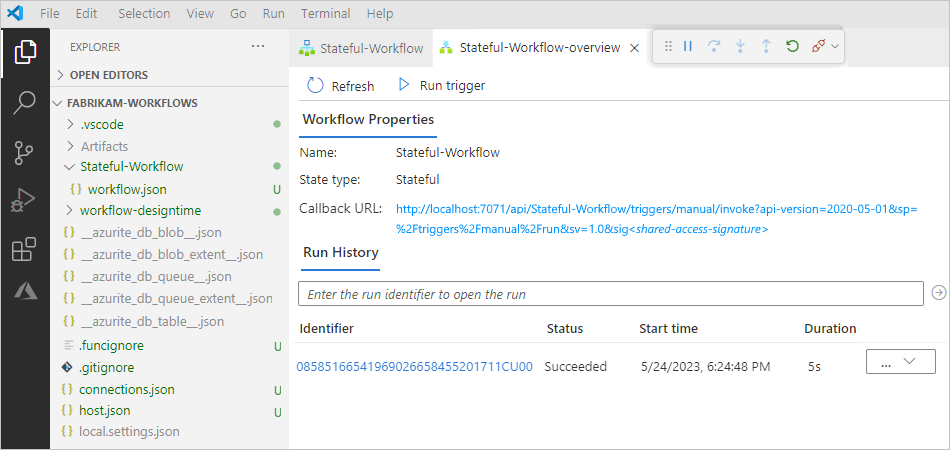Switch to the Stateful-Workflow tab
The image size is (950, 450).
pos(361,48)
